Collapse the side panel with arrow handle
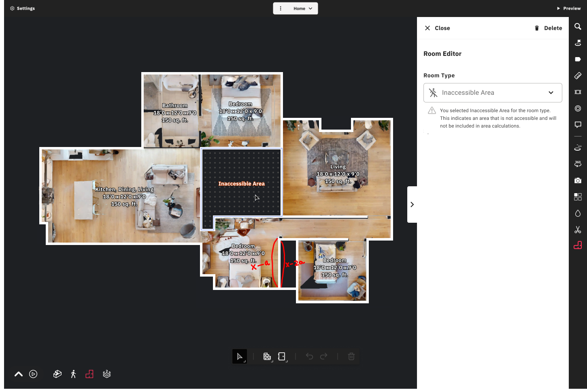This screenshot has height=392, width=587. [x=412, y=205]
